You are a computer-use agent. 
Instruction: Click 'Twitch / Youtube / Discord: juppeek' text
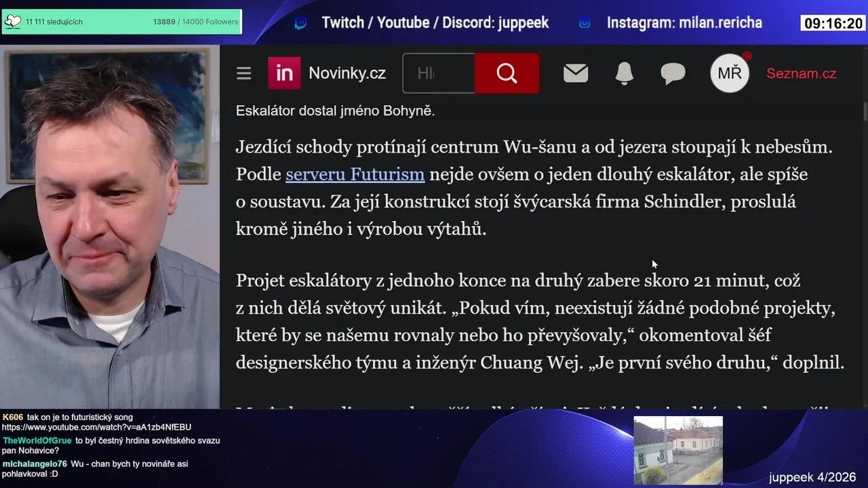435,23
